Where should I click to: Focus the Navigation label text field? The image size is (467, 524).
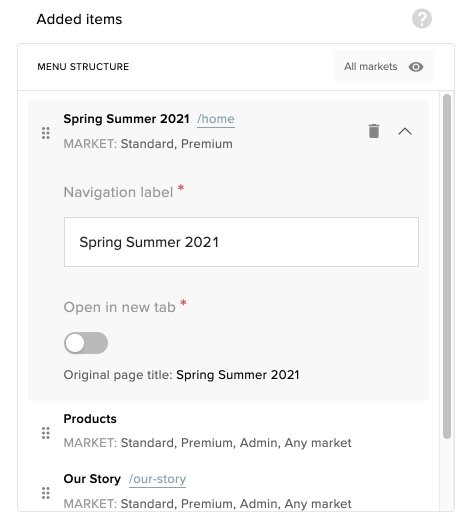coord(241,242)
